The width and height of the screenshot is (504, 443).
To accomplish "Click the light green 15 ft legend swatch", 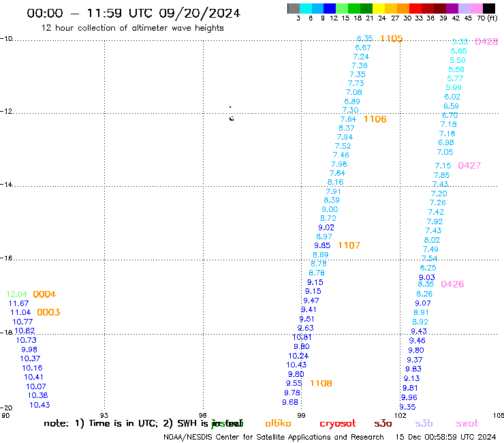I will [343, 8].
